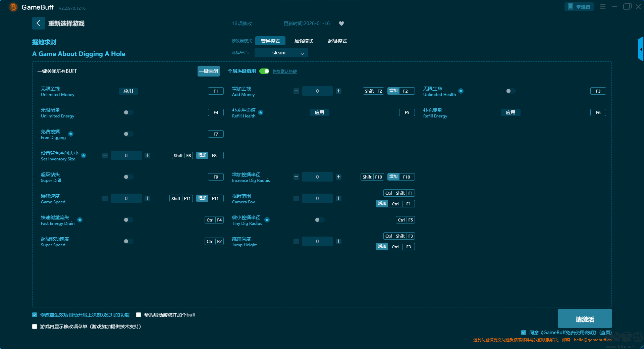Image resolution: width=644 pixels, height=349 pixels.
Task: Click the star icon next to Unlimited Health
Action: coord(461,91)
